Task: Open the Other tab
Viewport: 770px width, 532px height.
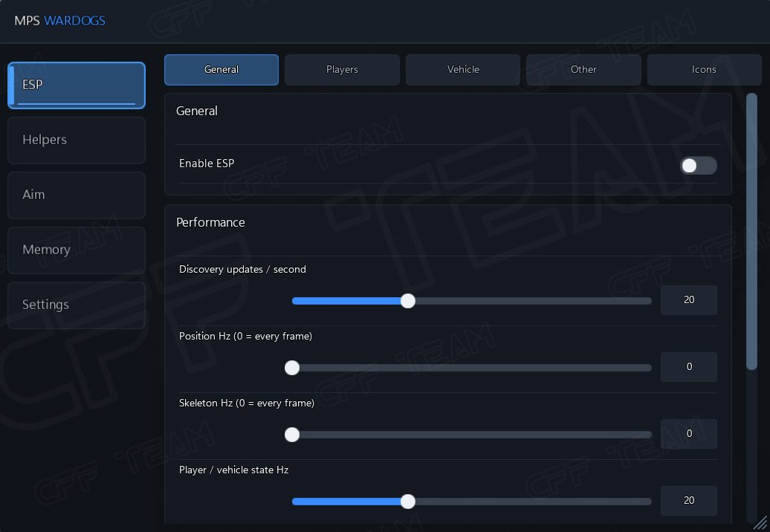Action: point(583,70)
